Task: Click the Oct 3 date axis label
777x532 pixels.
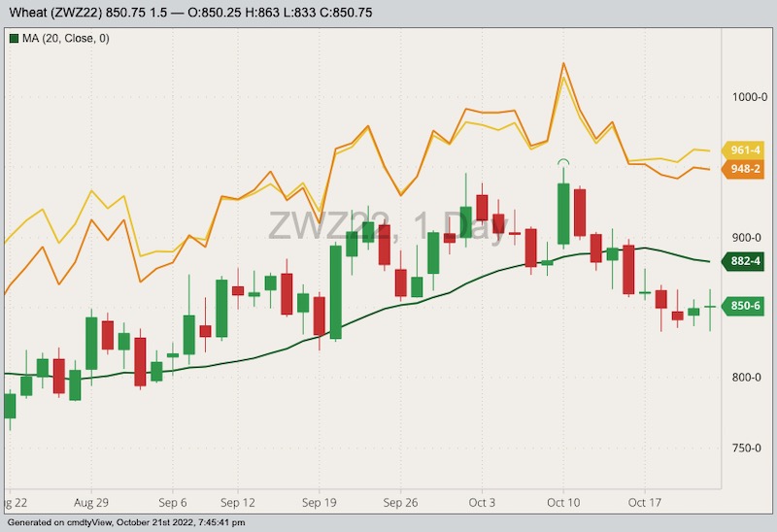Action: pyautogui.click(x=482, y=503)
